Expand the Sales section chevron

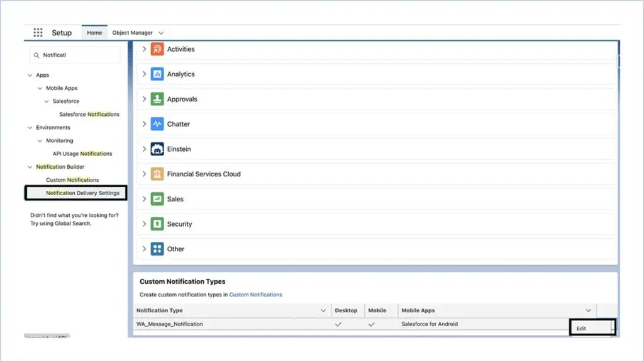click(x=144, y=199)
